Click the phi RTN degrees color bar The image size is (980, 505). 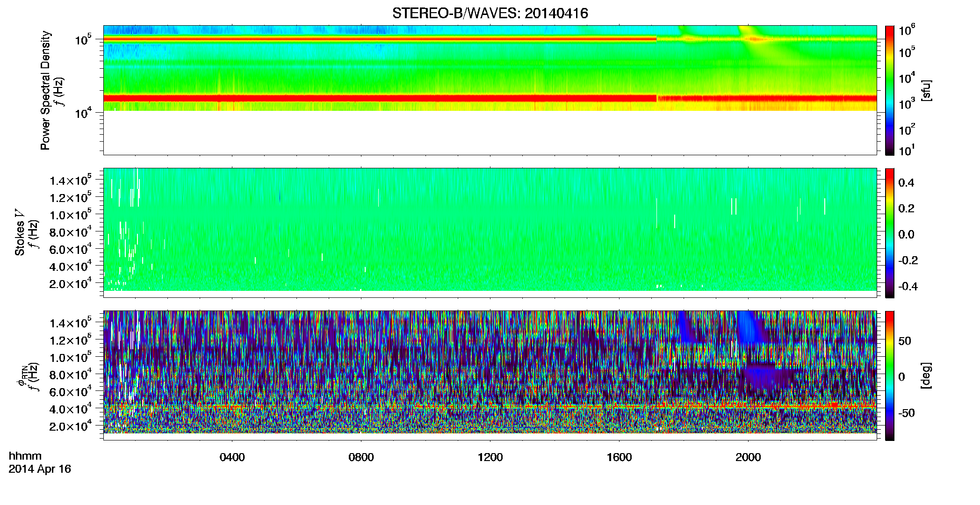890,375
